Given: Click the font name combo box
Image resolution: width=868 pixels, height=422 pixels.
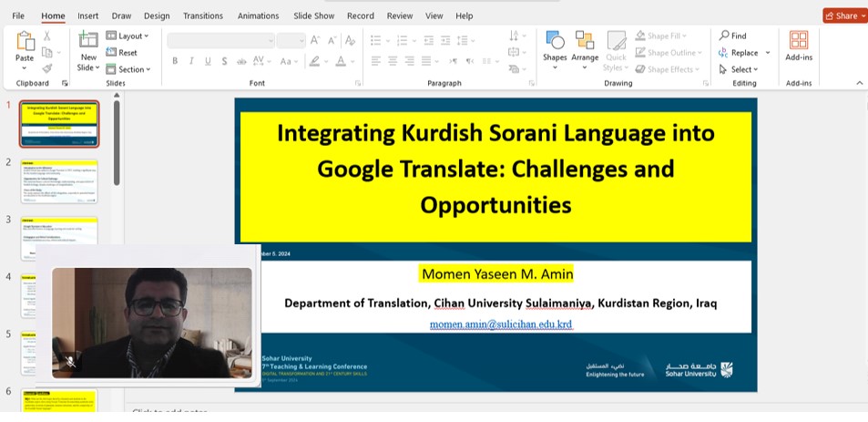Looking at the screenshot, I should tap(221, 40).
